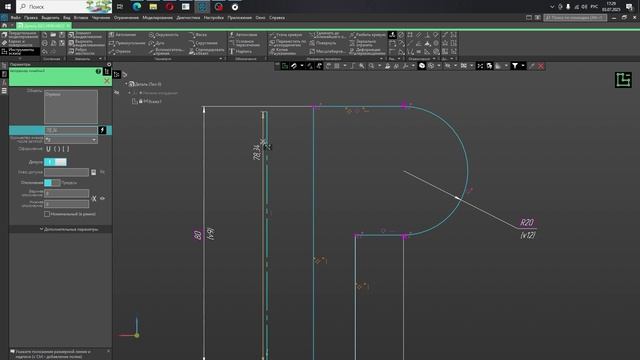This screenshot has width=640, height=360.
Task: Toggle the eye icon beside deviations
Action: tap(102, 198)
